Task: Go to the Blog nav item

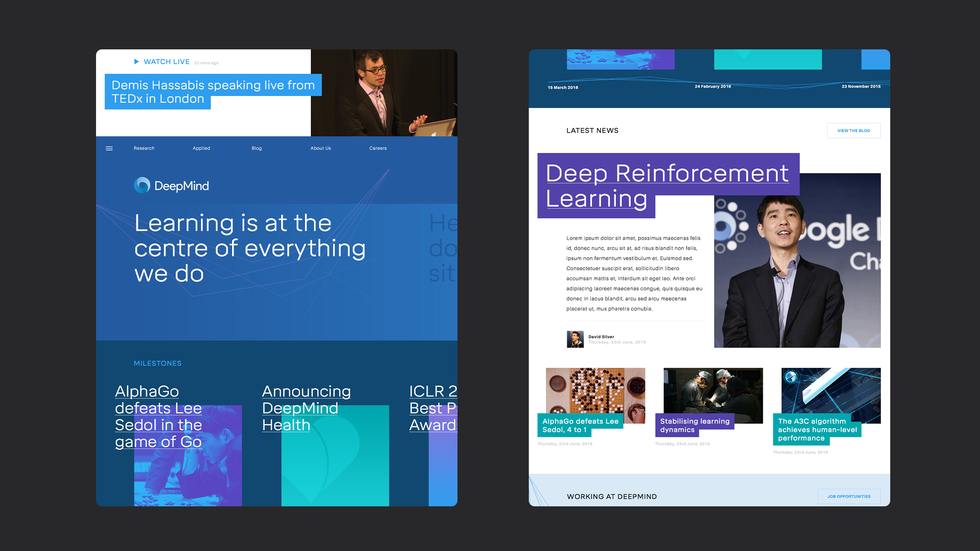Action: (x=256, y=149)
